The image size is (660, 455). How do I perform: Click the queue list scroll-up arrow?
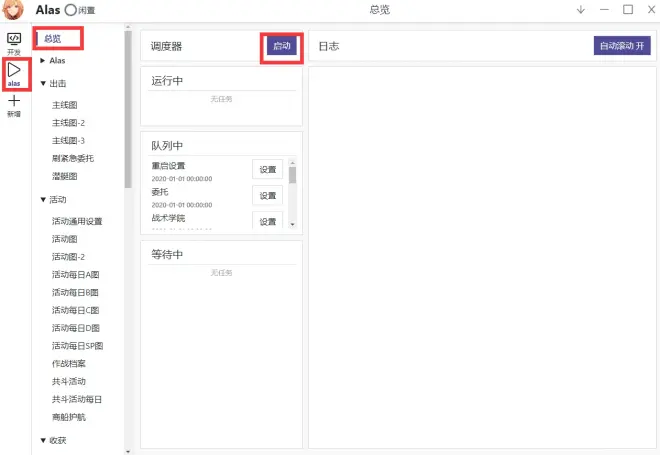293,163
